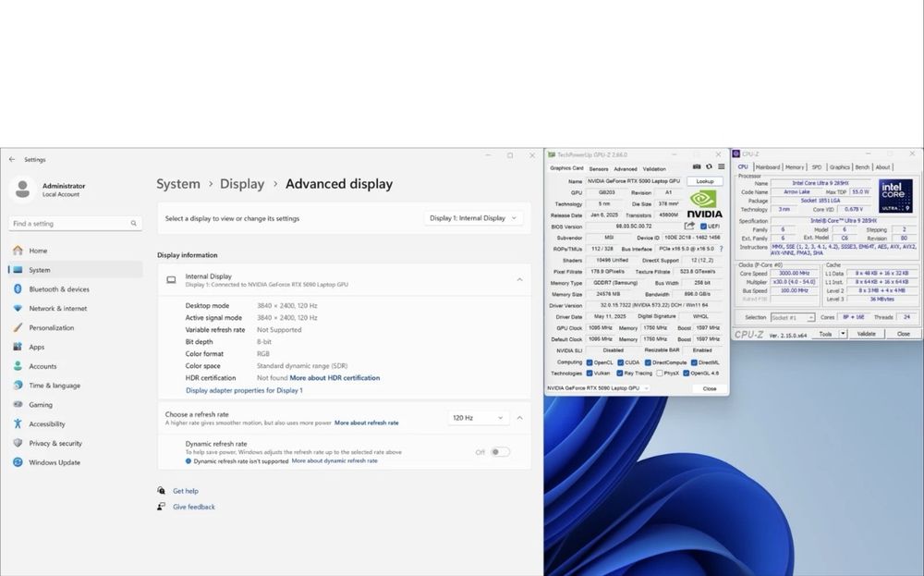Screen dimensions: 924x576
Task: Click the Lookup button in GPU-Z
Action: click(705, 181)
